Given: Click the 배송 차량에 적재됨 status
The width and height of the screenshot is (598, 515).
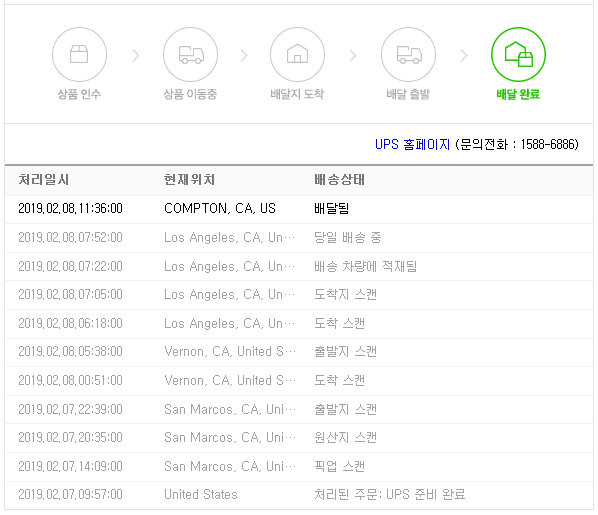Looking at the screenshot, I should point(366,266).
